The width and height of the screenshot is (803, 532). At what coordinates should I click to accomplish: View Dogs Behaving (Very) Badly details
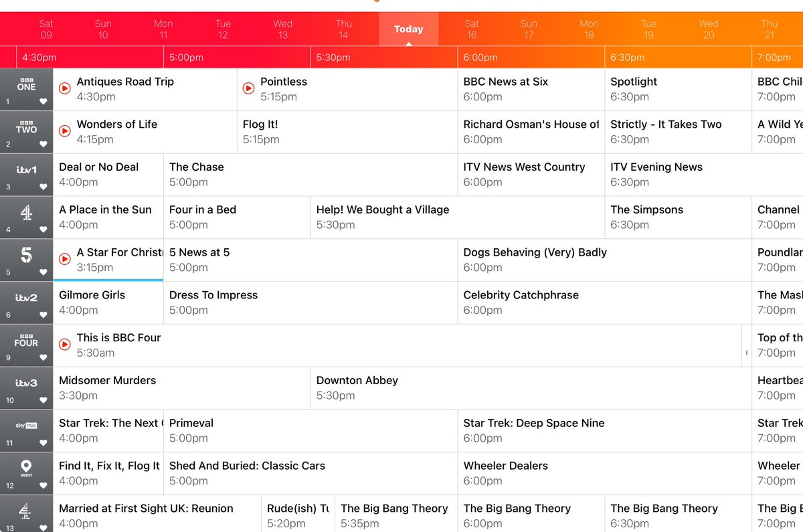point(605,260)
